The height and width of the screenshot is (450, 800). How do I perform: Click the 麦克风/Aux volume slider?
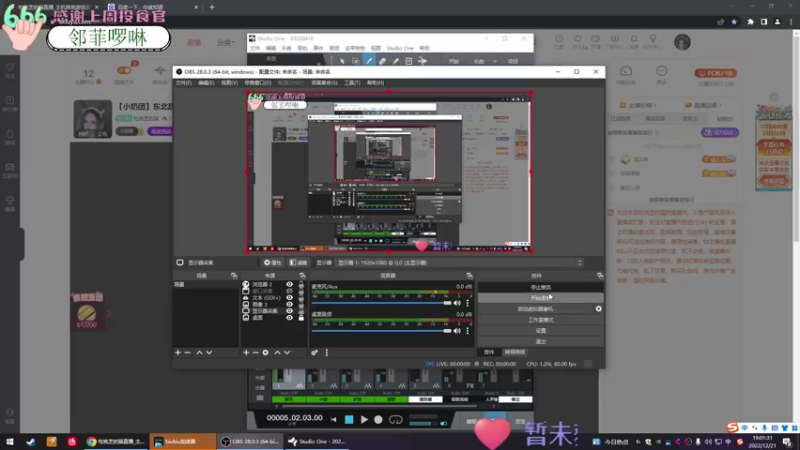381,303
